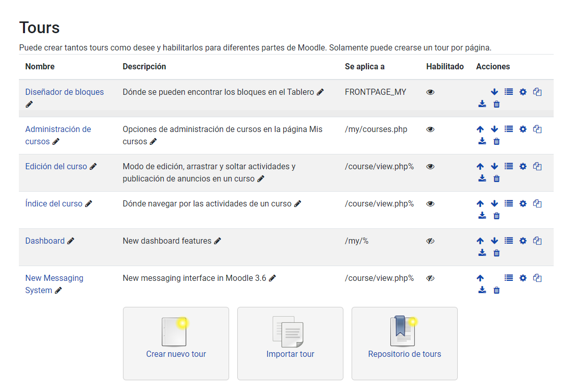Edit the Dashboard tour name with pencil
The width and height of the screenshot is (571, 392).
pos(71,241)
